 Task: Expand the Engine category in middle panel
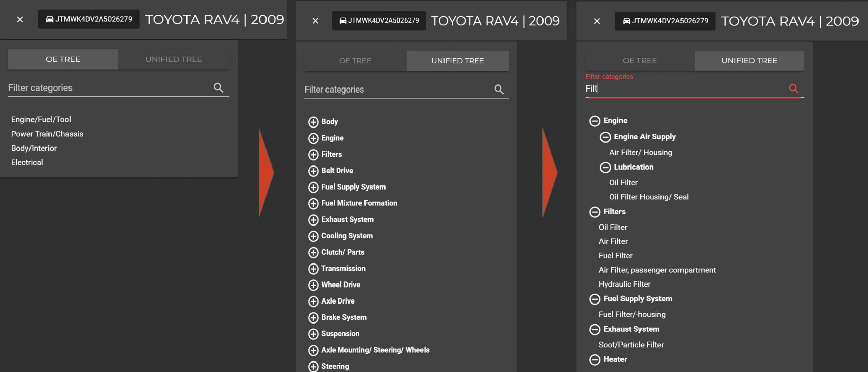[x=313, y=138]
